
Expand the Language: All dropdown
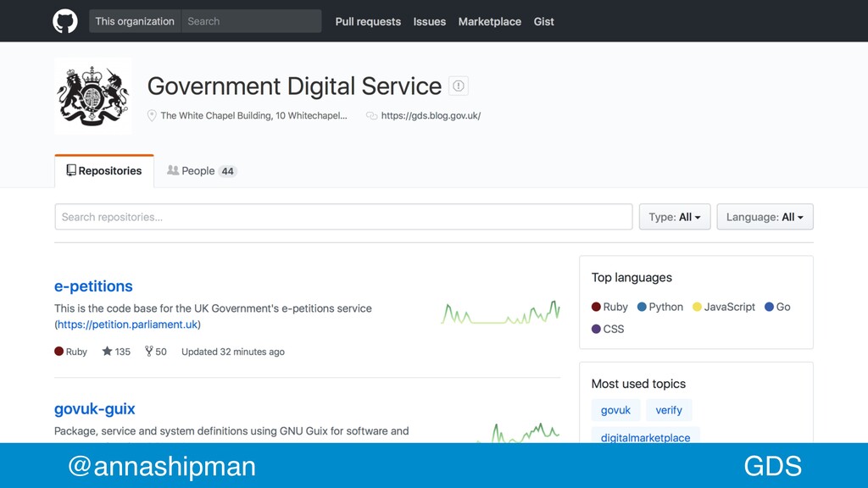(765, 217)
